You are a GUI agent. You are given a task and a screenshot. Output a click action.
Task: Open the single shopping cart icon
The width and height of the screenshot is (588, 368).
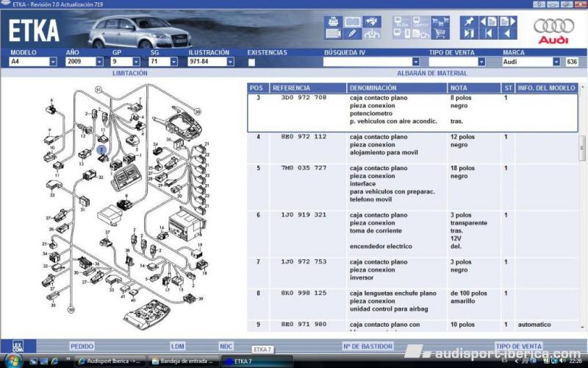440,34
